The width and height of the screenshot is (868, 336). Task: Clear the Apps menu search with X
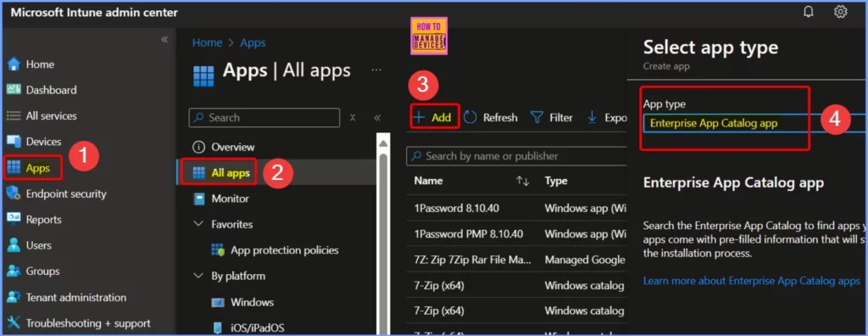pyautogui.click(x=353, y=118)
